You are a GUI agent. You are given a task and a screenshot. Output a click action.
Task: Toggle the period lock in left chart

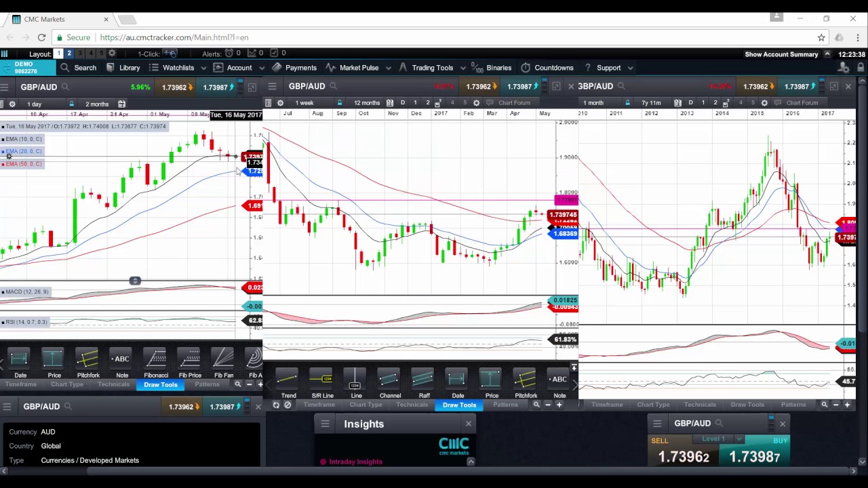coord(71,104)
